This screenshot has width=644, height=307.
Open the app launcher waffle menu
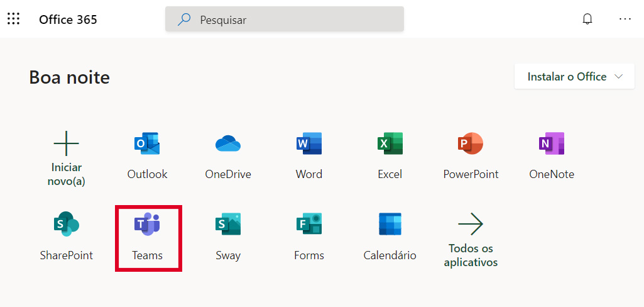pos(13,19)
